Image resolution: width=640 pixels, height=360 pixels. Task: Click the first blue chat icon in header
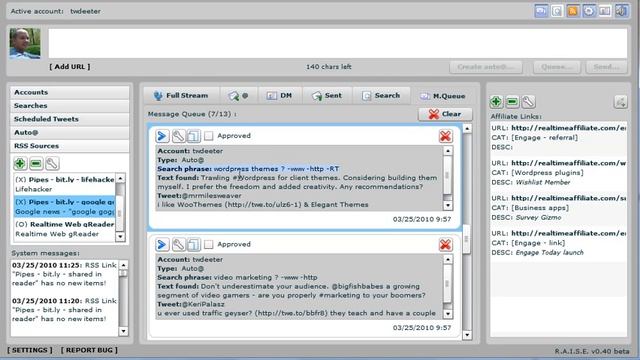pyautogui.click(x=541, y=11)
